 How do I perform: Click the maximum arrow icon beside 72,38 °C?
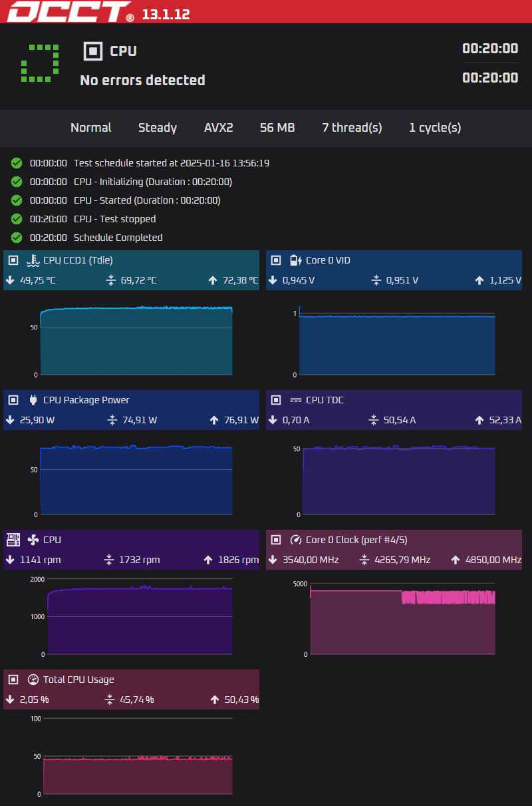pos(213,280)
